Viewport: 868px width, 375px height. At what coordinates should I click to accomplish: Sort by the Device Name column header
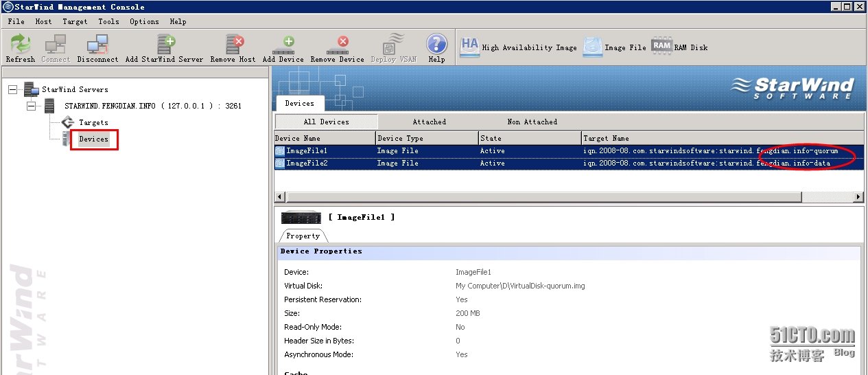325,138
